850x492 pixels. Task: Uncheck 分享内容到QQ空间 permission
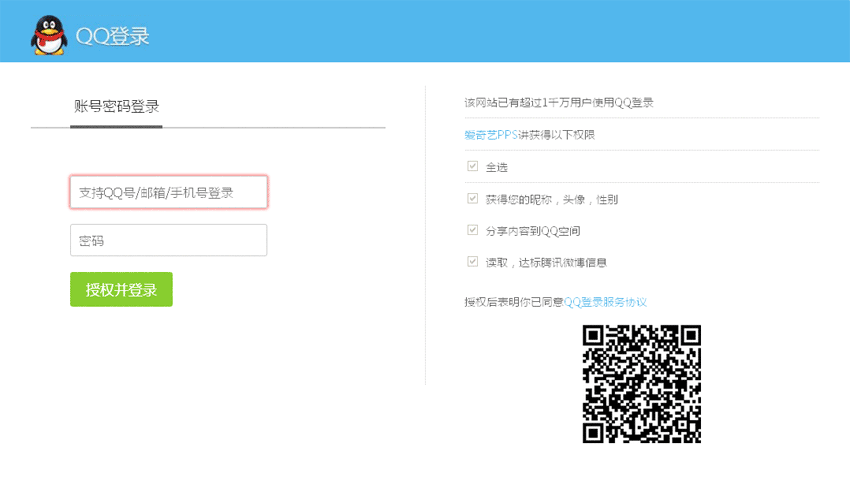pos(473,230)
